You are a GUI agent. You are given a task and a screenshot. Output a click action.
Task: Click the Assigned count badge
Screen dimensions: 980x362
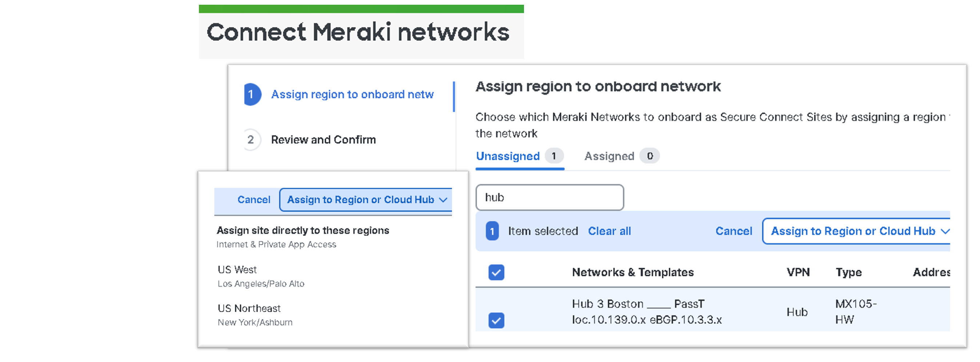(649, 156)
